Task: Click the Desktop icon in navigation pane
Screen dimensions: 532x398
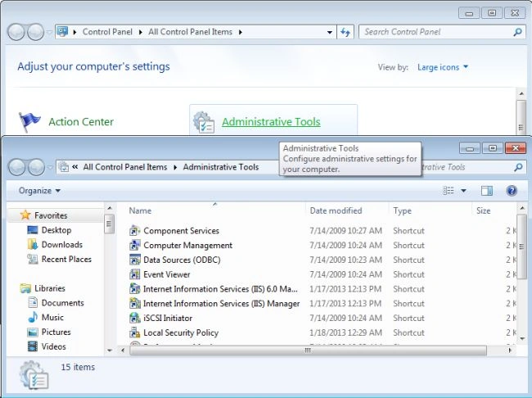Action: tap(33, 230)
